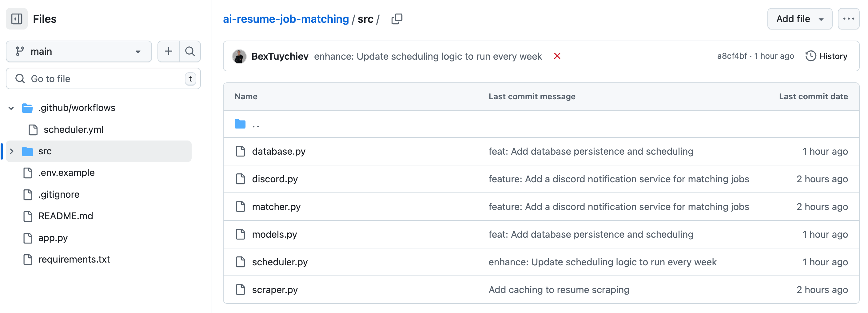
Task: Open scheduler.yml in the file tree
Action: [x=74, y=130]
